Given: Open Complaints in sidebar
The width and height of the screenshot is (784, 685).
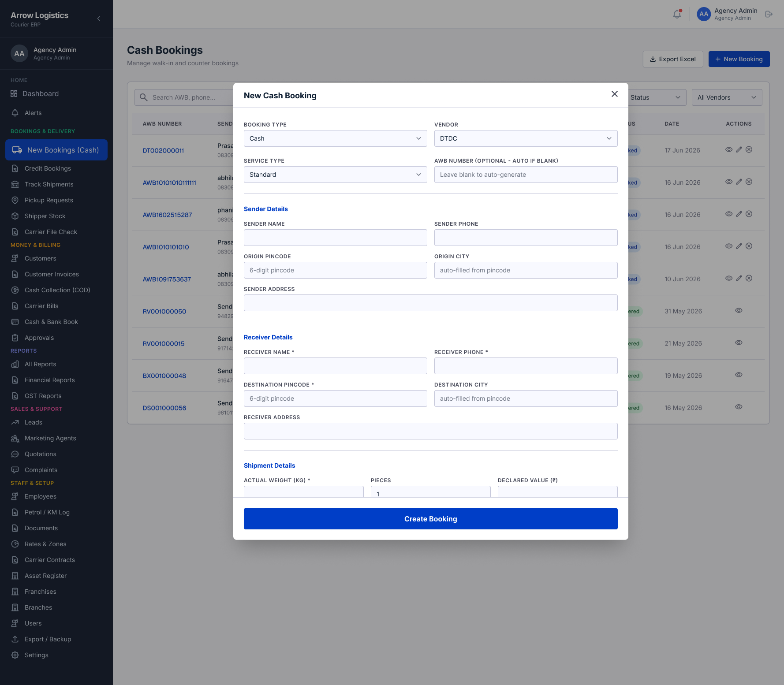Looking at the screenshot, I should click(56, 470).
